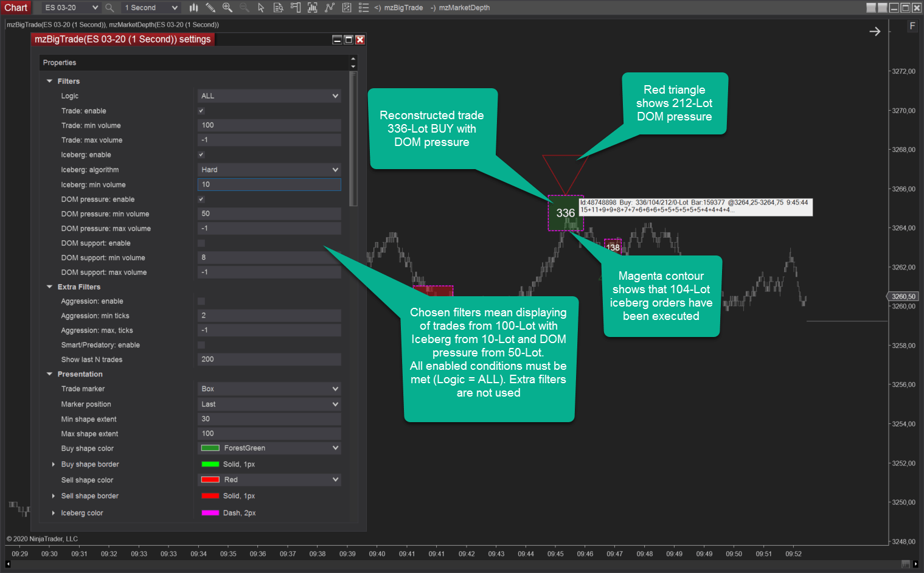Select the mzBigTrade chart tab
This screenshot has height=573, width=924.
pos(399,7)
